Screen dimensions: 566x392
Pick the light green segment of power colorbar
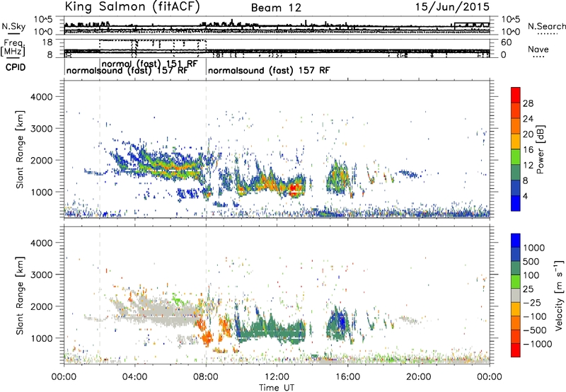(x=516, y=157)
